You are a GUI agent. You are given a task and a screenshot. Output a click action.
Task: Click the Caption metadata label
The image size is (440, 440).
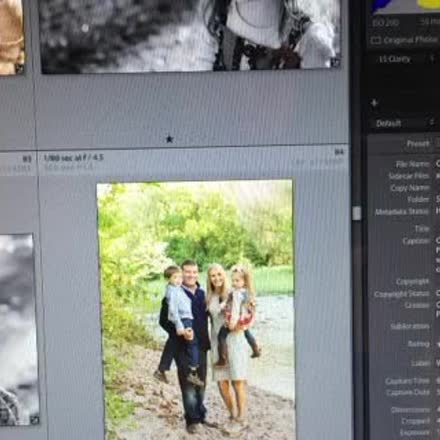pyautogui.click(x=416, y=241)
